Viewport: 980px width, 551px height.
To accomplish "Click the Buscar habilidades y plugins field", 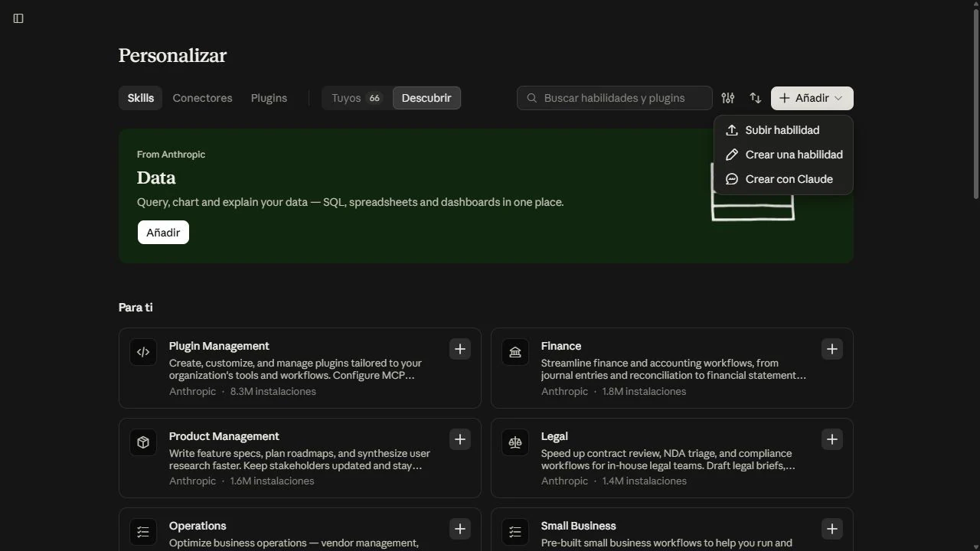I will (615, 98).
